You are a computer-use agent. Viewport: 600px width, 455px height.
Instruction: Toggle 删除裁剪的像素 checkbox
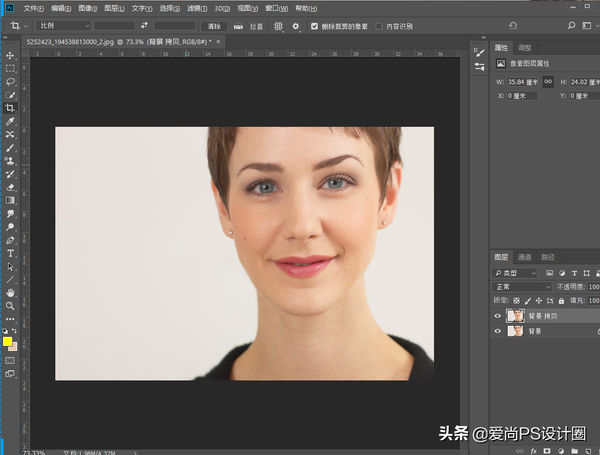coord(315,25)
